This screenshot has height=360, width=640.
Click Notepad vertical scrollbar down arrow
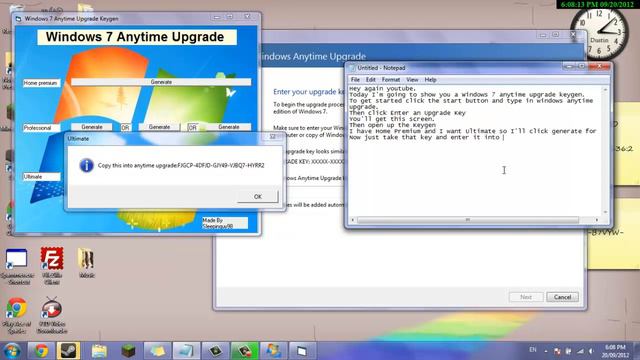click(605, 212)
